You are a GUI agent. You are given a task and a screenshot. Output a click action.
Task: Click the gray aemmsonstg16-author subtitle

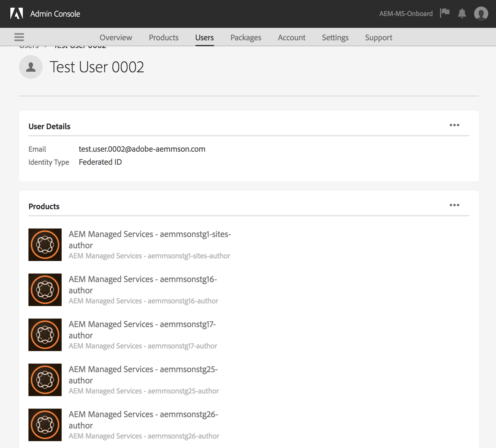point(143,301)
